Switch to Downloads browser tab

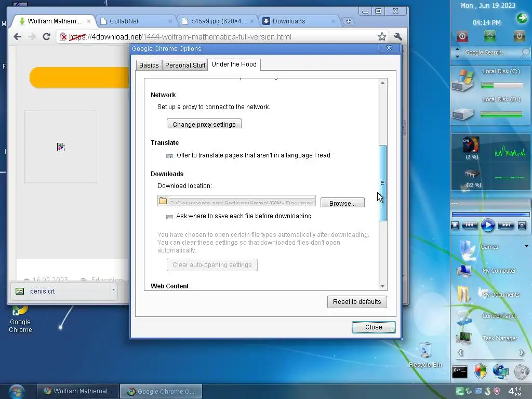299,21
